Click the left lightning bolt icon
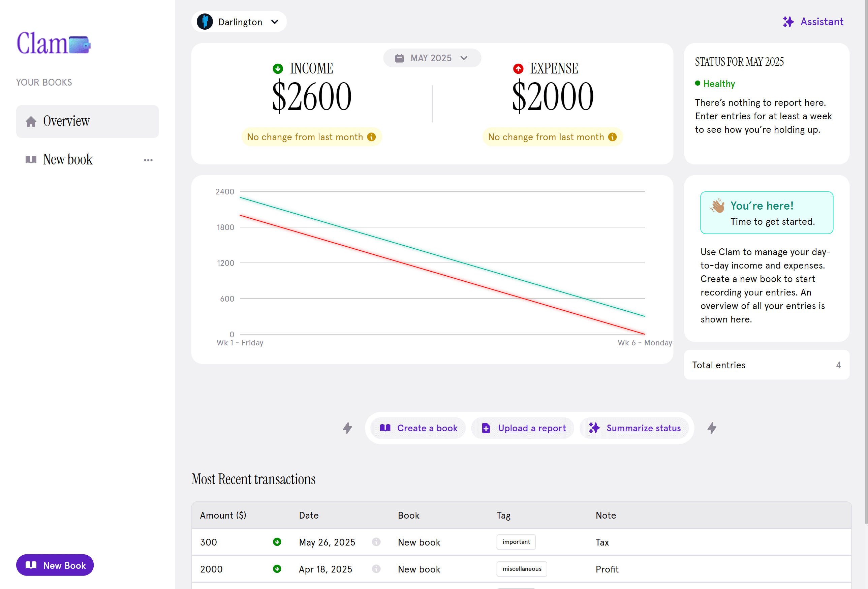The width and height of the screenshot is (868, 589). (x=347, y=428)
